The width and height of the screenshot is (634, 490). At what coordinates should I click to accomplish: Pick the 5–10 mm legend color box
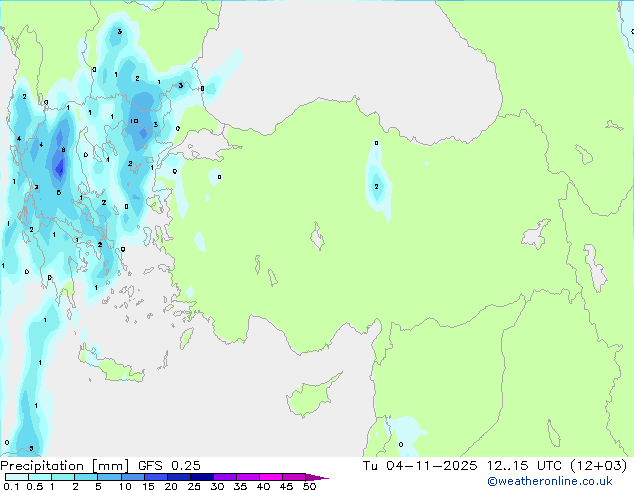[x=109, y=477]
